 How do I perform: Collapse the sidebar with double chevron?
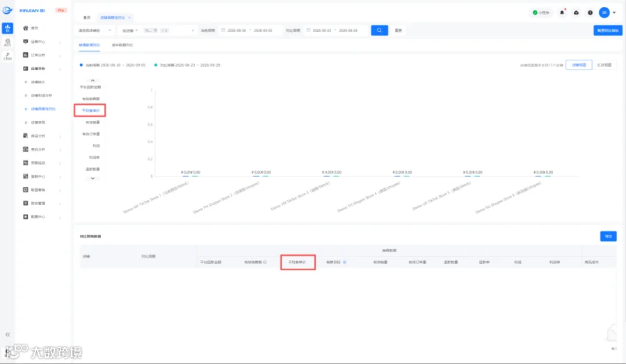[x=8, y=335]
